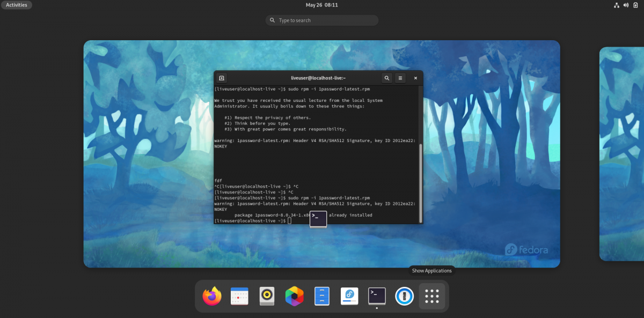Open 1Password from the dock

(x=404, y=296)
